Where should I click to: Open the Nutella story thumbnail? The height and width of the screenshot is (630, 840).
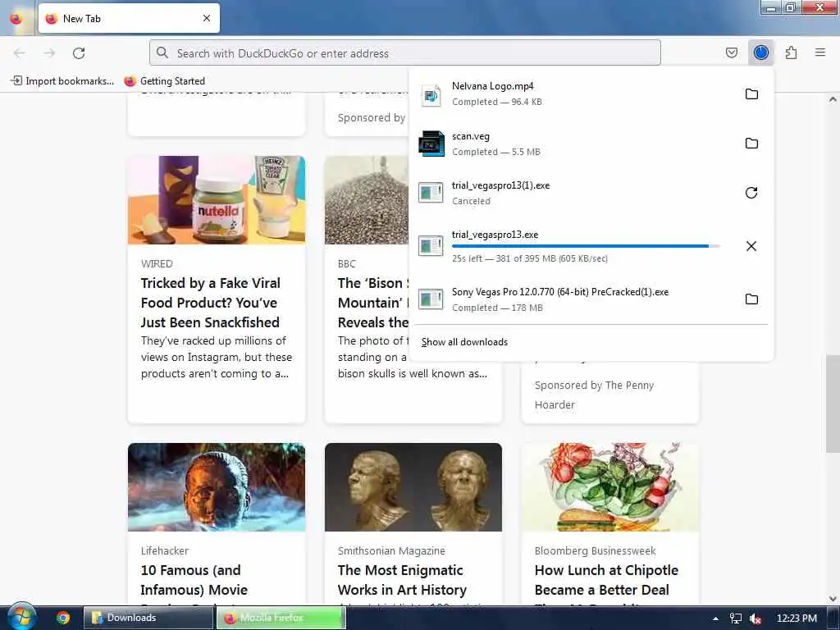point(217,200)
